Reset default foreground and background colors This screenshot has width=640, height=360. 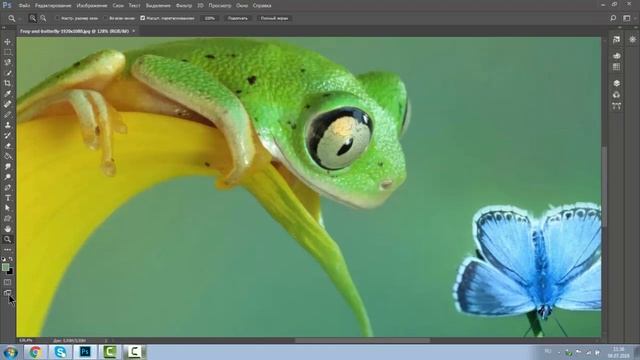click(4, 259)
